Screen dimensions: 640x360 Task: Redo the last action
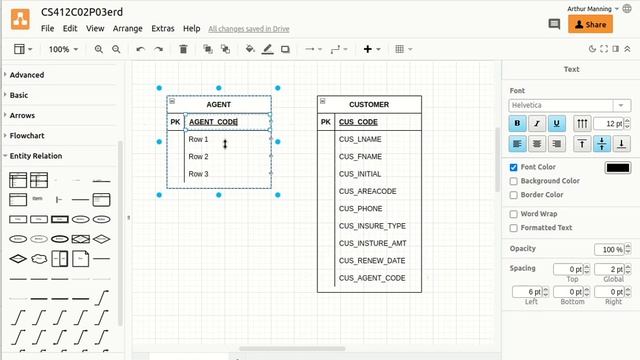tap(158, 49)
